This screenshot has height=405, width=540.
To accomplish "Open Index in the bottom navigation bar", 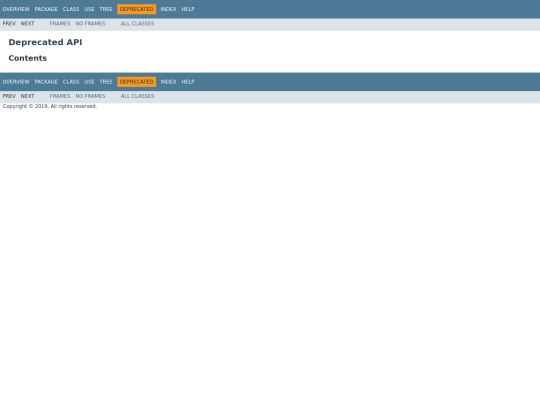I will pyautogui.click(x=168, y=82).
